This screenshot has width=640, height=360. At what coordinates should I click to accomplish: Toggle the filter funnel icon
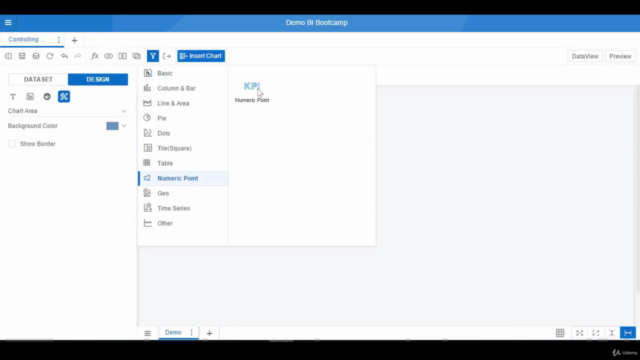tap(153, 56)
